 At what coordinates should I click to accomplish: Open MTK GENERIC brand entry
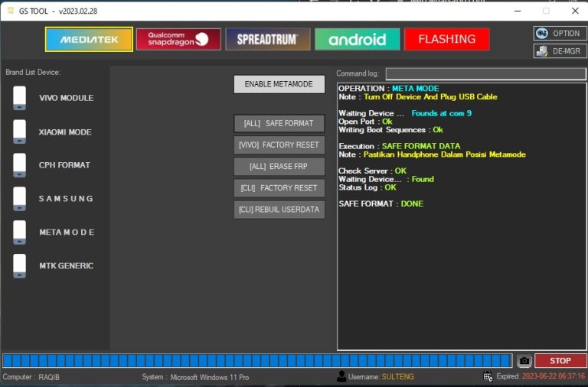(67, 265)
